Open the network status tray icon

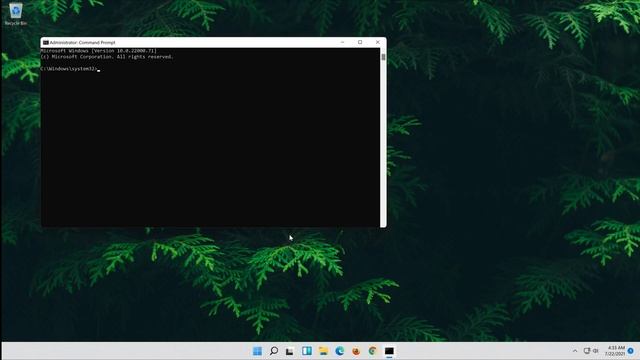(587, 351)
